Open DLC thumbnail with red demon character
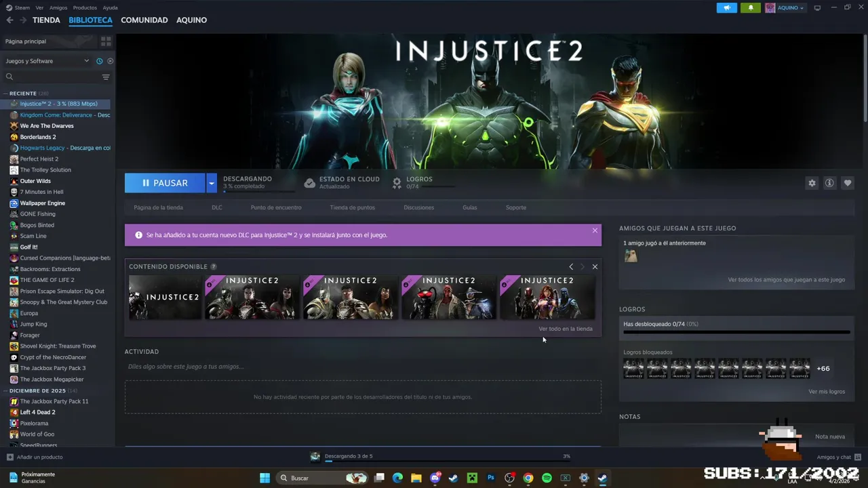 tap(449, 297)
